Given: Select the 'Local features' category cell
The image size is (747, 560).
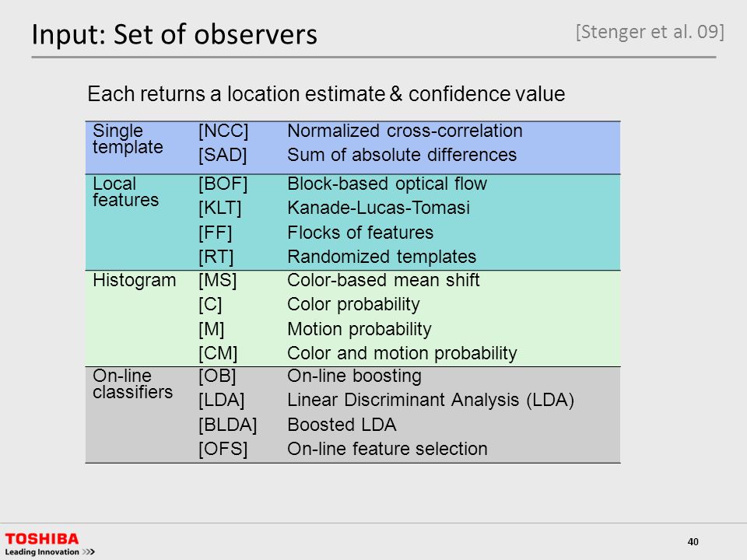Looking at the screenshot, I should pyautogui.click(x=126, y=191).
